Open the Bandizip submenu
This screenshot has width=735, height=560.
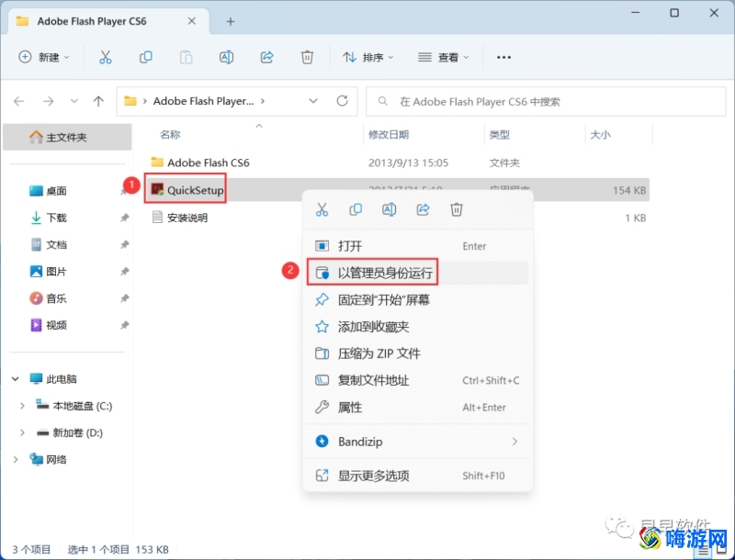pos(417,442)
